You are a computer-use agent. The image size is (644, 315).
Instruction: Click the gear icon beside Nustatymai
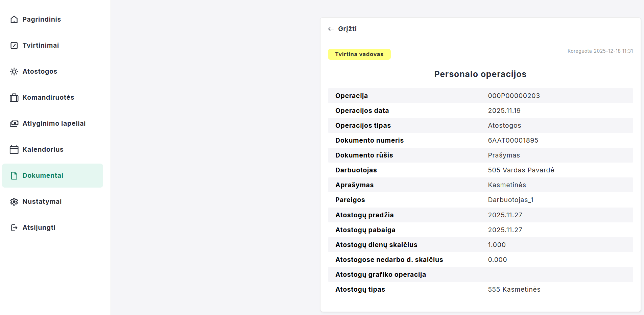(x=14, y=201)
